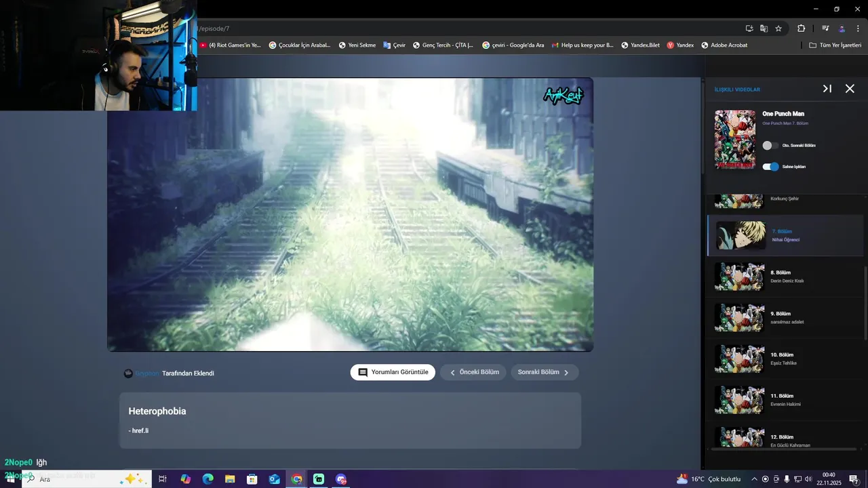Open the notification center icon
Image resolution: width=868 pixels, height=488 pixels.
click(854, 479)
